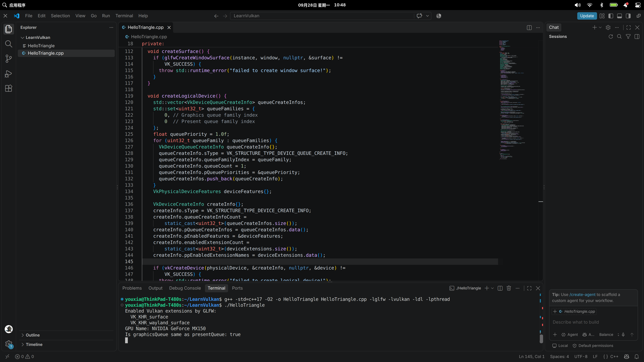This screenshot has height=362, width=644.
Task: Click the voice microphone in chat input
Action: pos(623,335)
